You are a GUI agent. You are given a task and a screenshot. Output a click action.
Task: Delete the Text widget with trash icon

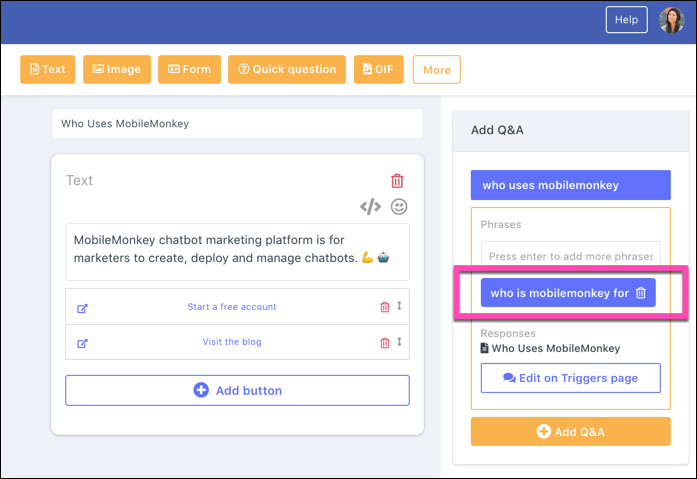397,181
